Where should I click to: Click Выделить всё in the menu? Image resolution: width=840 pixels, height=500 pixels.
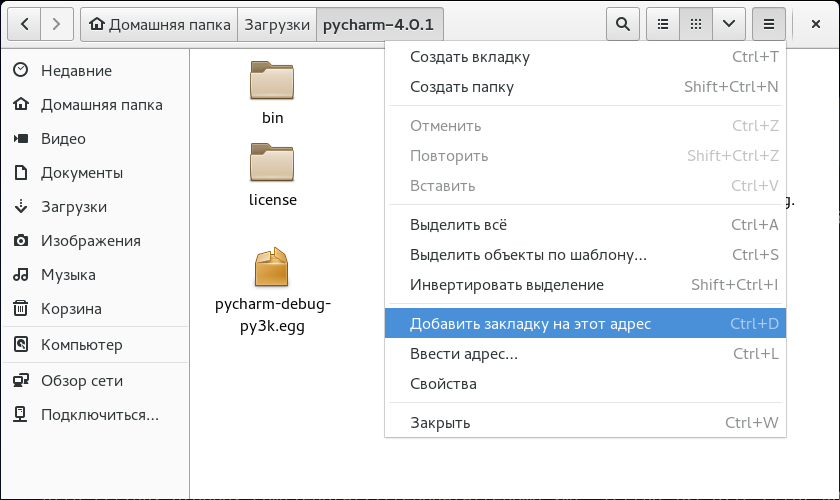pos(459,225)
